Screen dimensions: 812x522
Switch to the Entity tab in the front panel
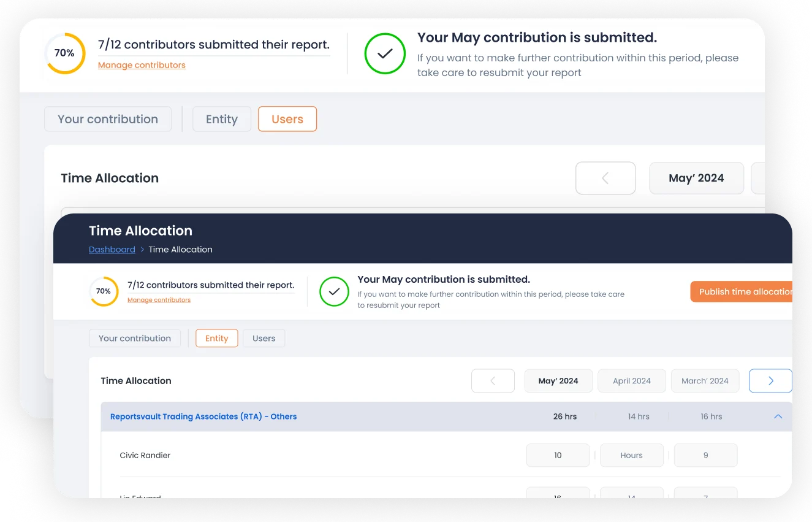pos(216,339)
